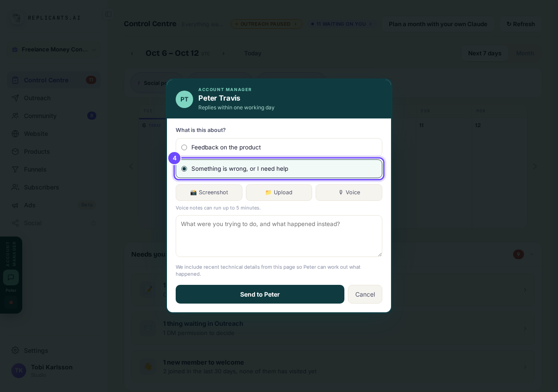558x392 pixels.
Task: Click the Products box icon
Action: 15,152
